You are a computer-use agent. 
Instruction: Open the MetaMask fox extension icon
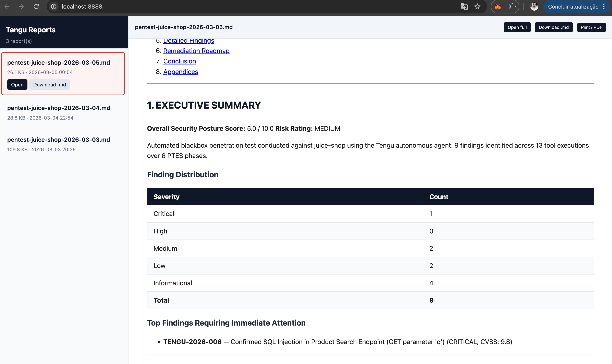click(498, 7)
